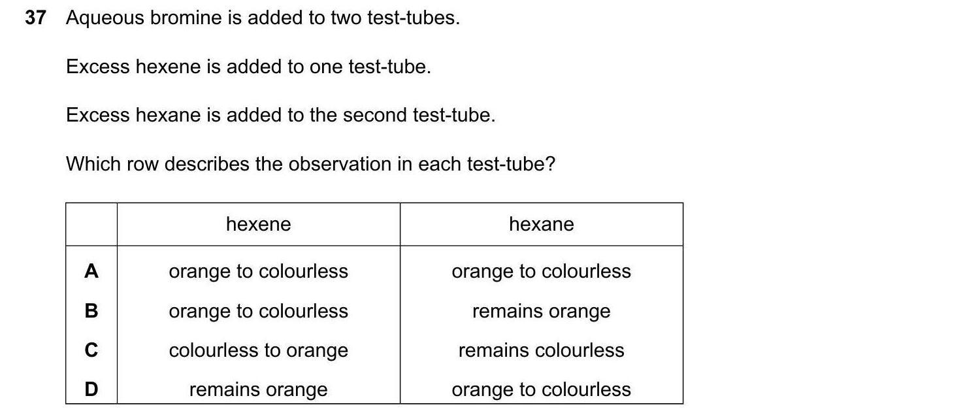
Task: Click 'remains colourless' in row C
Action: [x=541, y=350]
